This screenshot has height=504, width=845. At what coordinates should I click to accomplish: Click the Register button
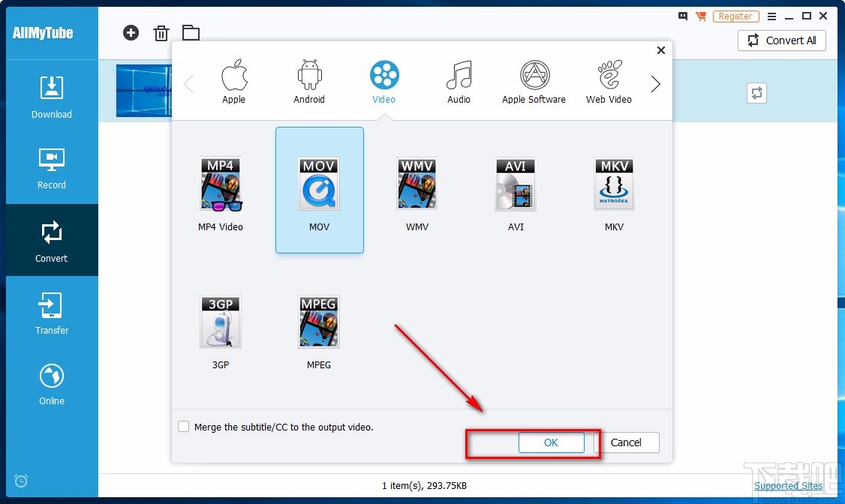(x=735, y=16)
